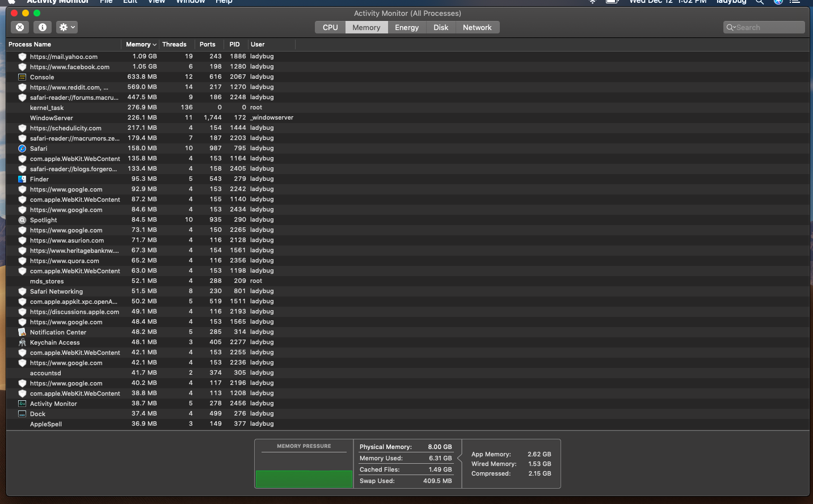Select the Safari compass icon row
This screenshot has width=813, height=504.
[x=22, y=149]
